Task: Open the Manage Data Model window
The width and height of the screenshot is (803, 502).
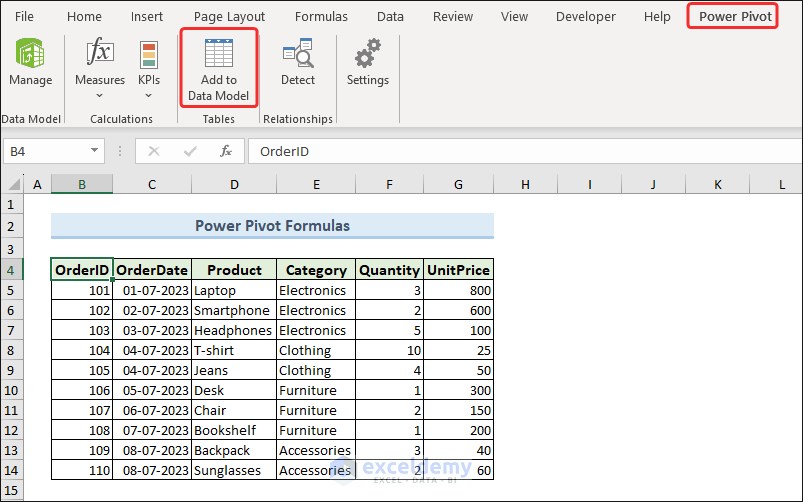Action: 31,62
